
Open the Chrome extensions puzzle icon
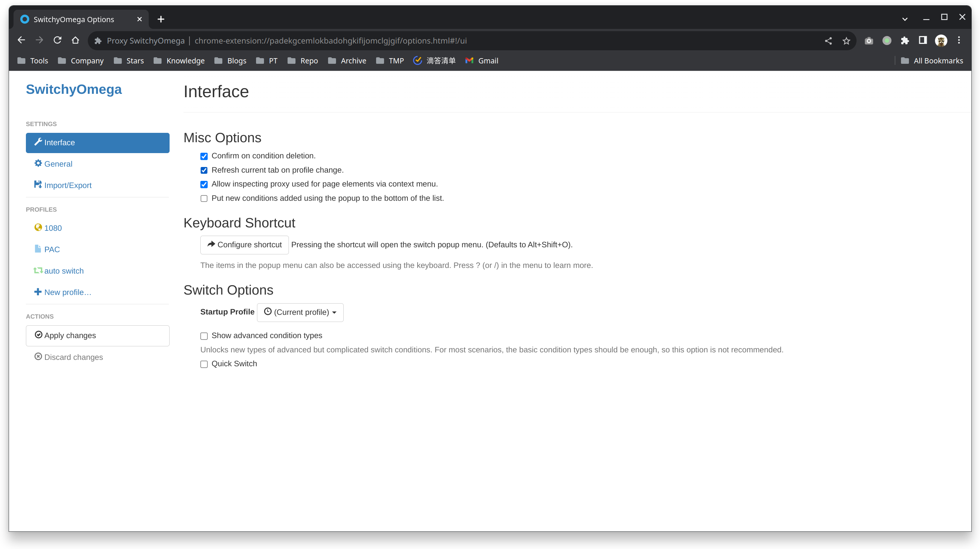click(x=905, y=41)
